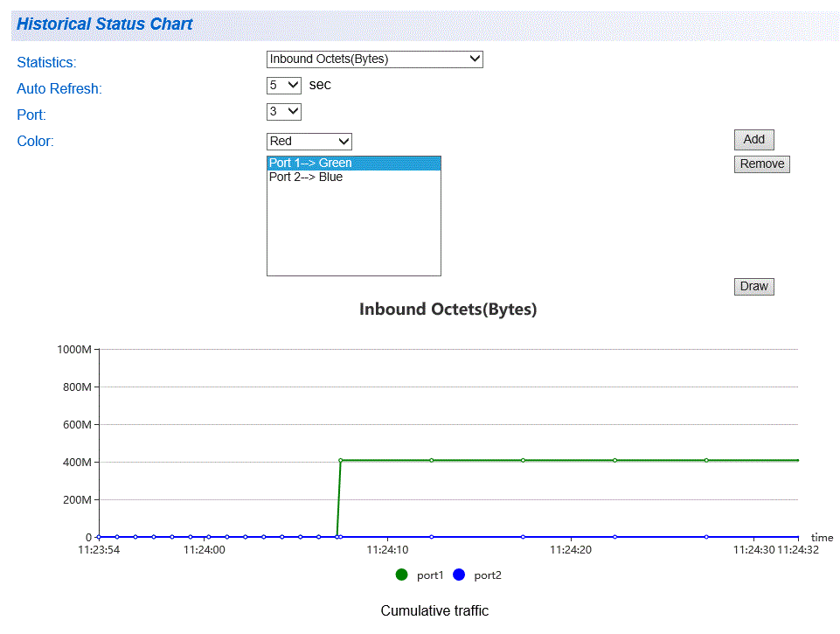Click the Historical Status Chart heading
The width and height of the screenshot is (840, 634).
tap(105, 24)
